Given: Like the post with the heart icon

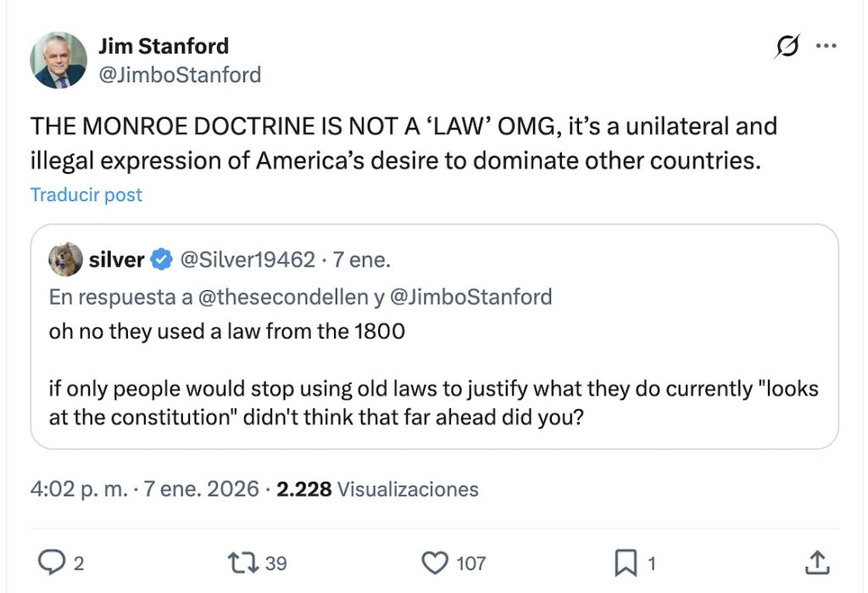Looking at the screenshot, I should 436,562.
